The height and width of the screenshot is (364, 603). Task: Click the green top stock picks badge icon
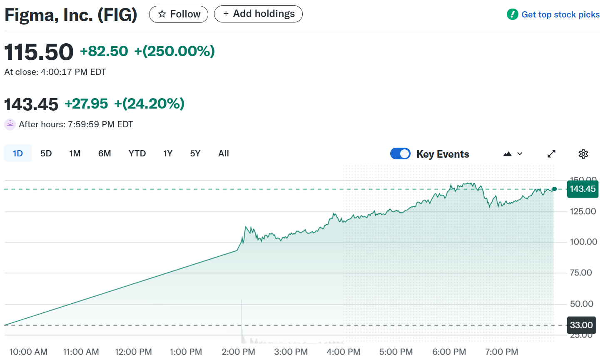tap(513, 15)
